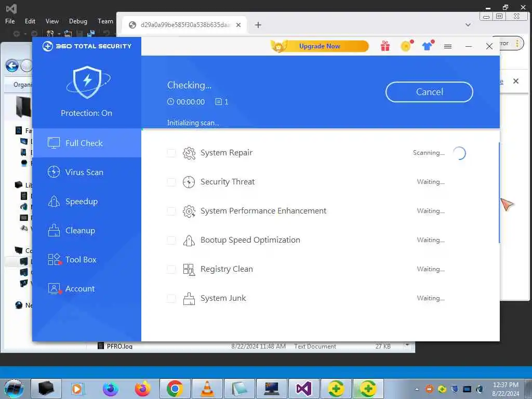This screenshot has width=532, height=399.
Task: Open the notepad app on the taskbar
Action: 239,389
